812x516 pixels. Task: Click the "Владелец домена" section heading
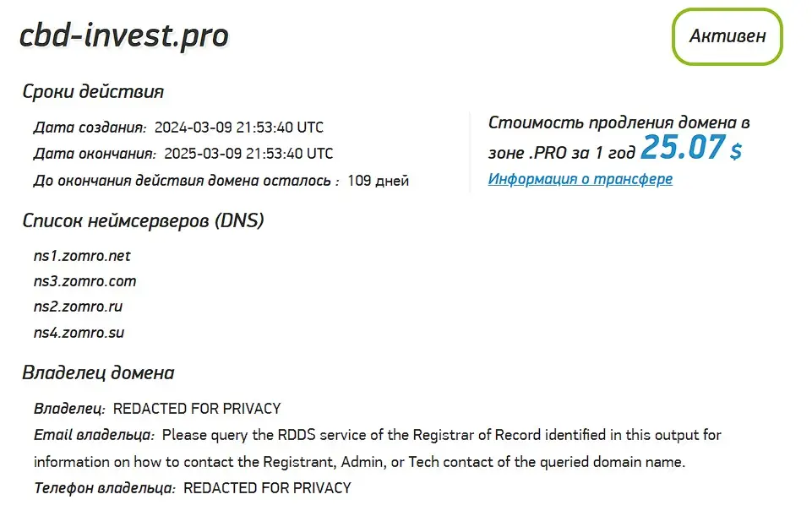click(98, 372)
